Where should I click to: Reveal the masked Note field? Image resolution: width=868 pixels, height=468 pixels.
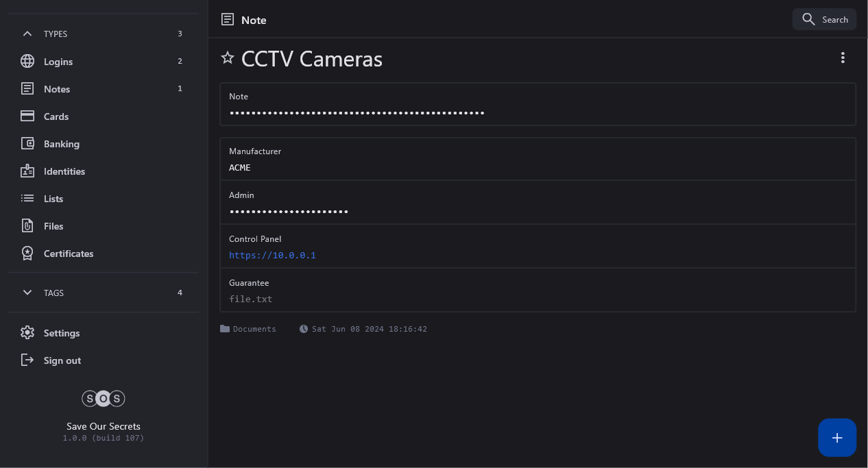[357, 113]
